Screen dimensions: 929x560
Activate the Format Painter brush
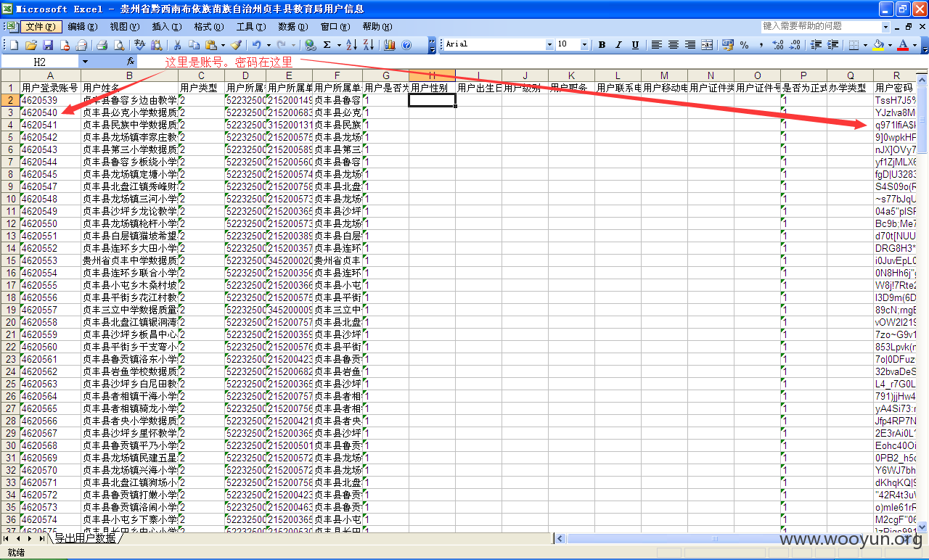pyautogui.click(x=237, y=45)
